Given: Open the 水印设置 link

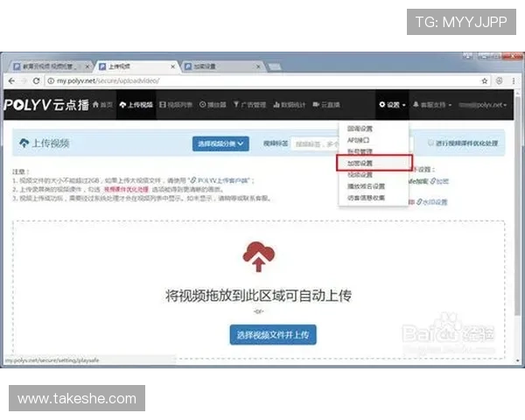Looking at the screenshot, I should tap(432, 202).
